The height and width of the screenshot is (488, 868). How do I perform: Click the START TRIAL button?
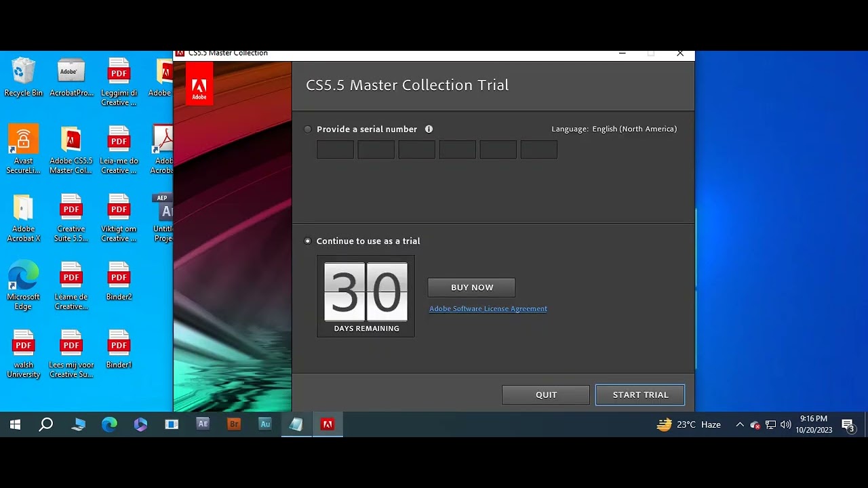pyautogui.click(x=640, y=395)
